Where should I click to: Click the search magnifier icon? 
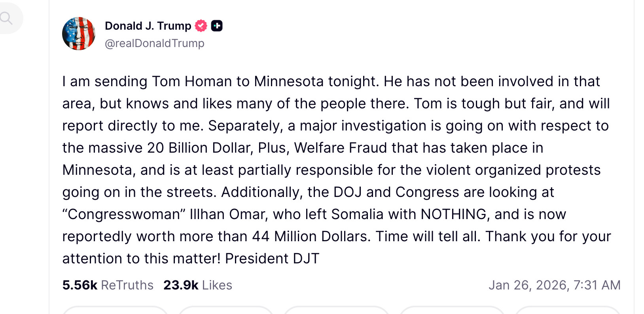tap(6, 18)
